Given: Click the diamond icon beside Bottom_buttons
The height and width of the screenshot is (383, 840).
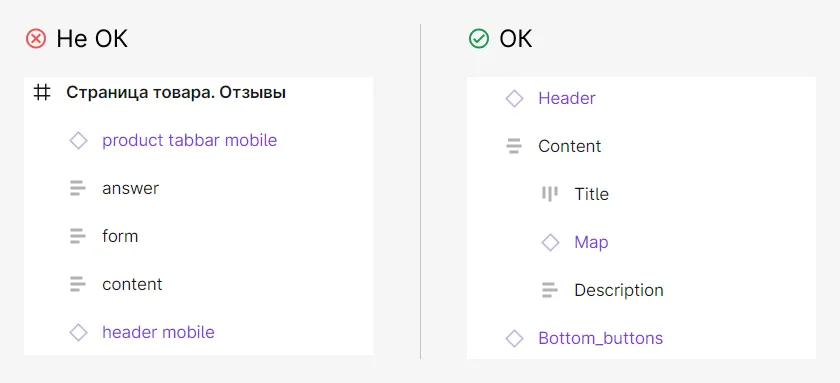Looking at the screenshot, I should pyautogui.click(x=514, y=339).
